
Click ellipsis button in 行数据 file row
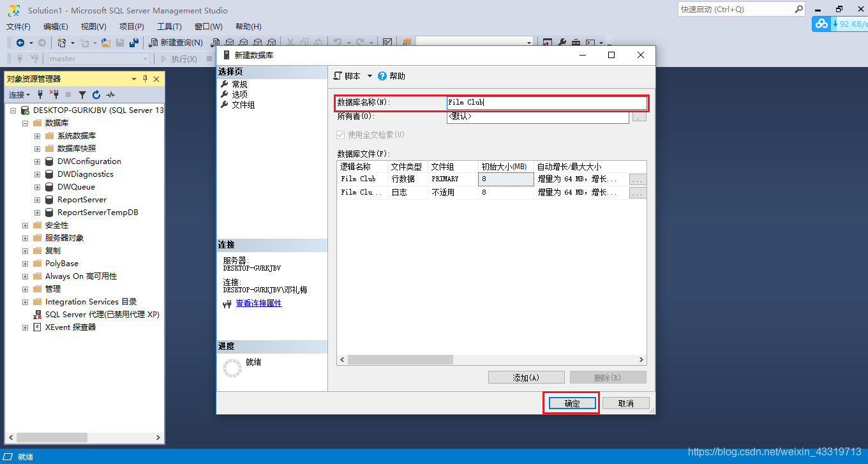[638, 180]
